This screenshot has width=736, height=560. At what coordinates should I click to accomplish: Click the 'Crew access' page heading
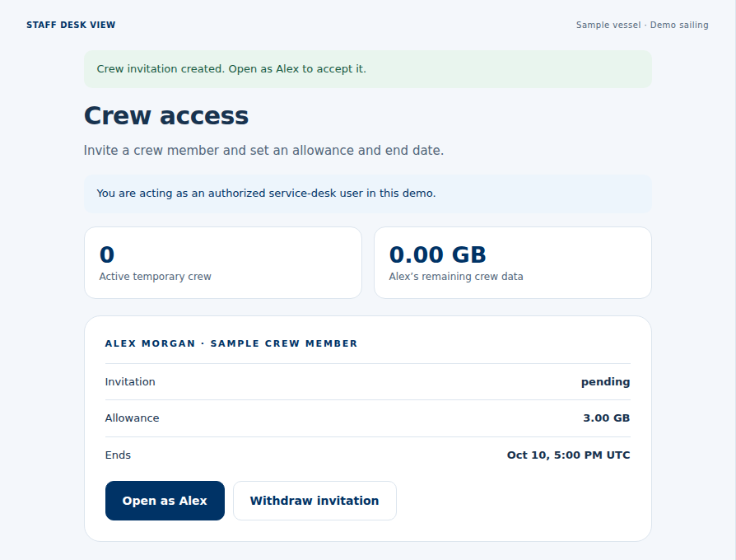166,115
